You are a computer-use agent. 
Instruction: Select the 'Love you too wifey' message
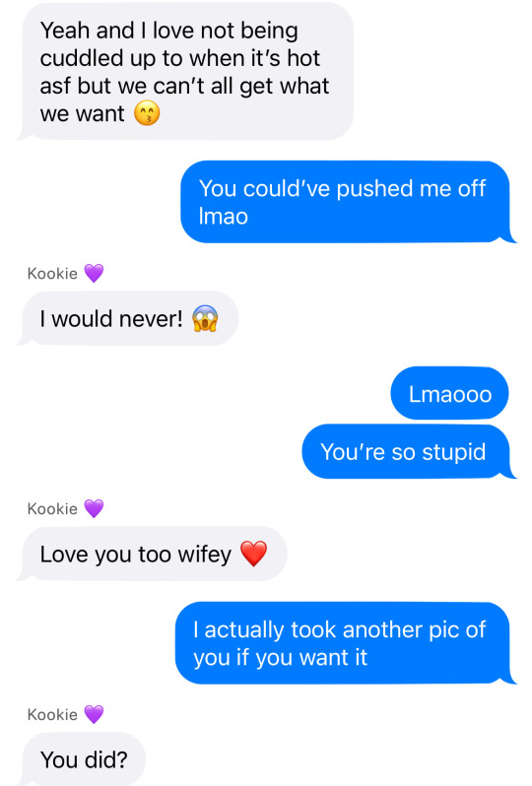153,554
